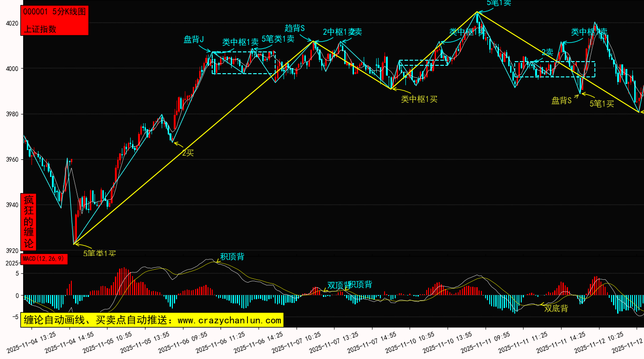
Task: Click the 5笔1买 signal label
Action: (x=601, y=104)
